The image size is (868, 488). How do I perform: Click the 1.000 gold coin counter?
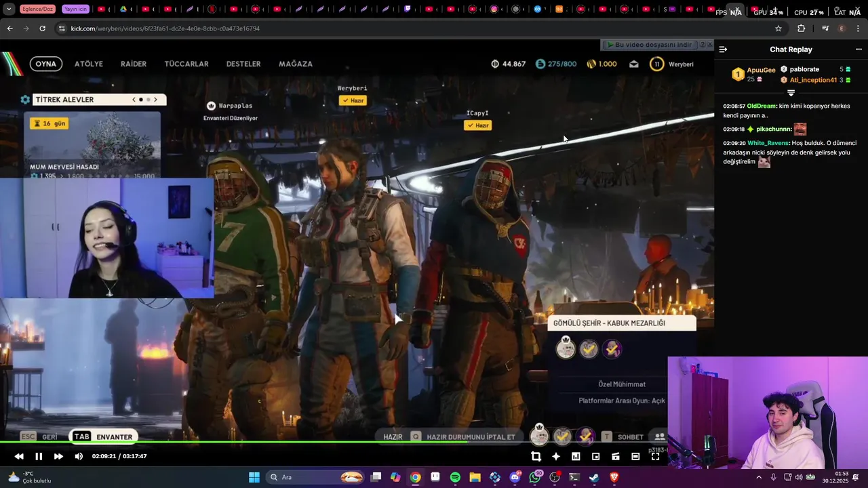[x=601, y=64]
